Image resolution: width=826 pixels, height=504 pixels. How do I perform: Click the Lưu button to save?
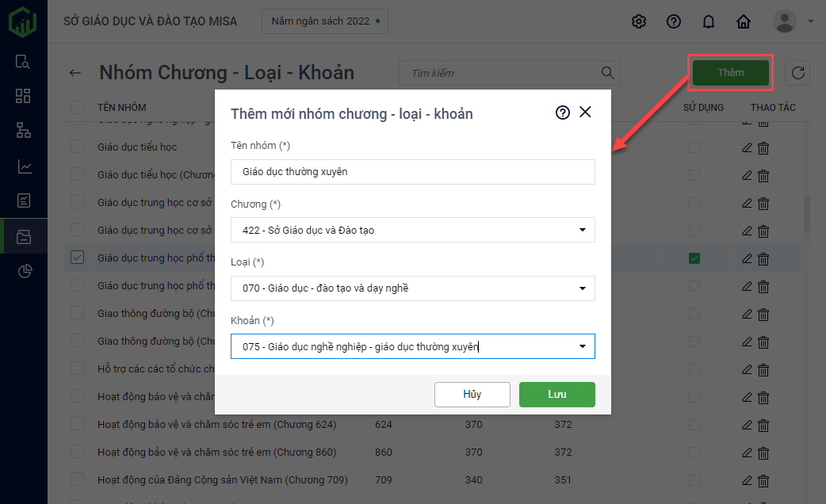click(556, 395)
